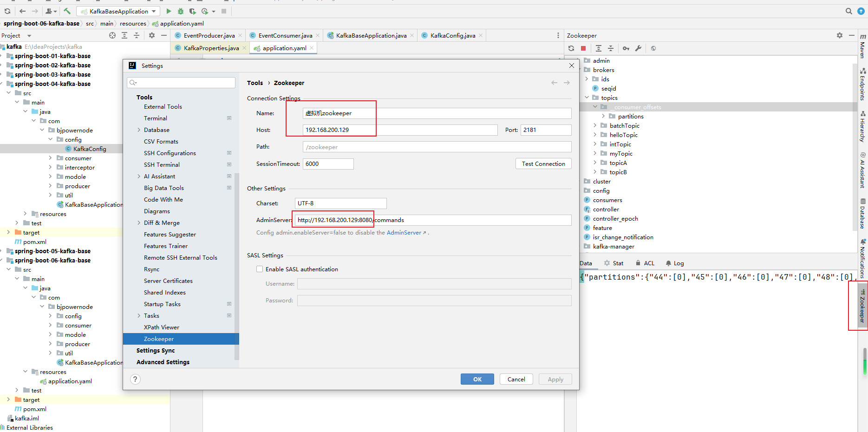The image size is (868, 432).
Task: Open the Maven tool window
Action: 863,46
